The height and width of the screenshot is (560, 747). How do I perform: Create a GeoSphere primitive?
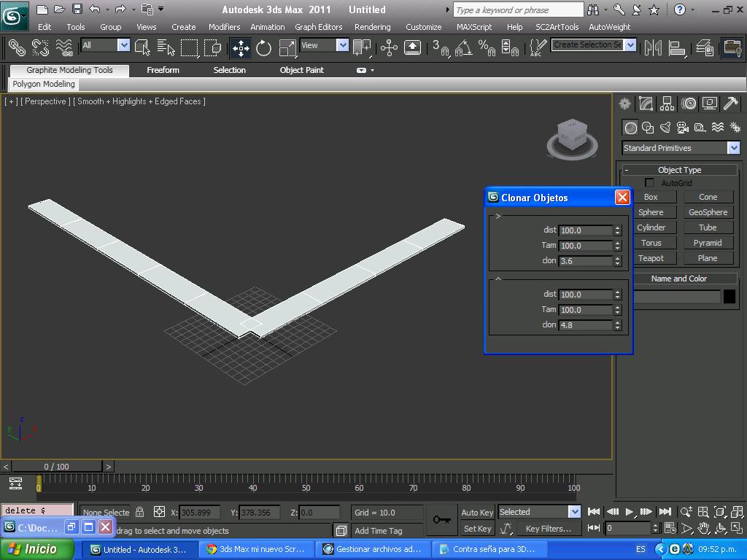coord(708,212)
